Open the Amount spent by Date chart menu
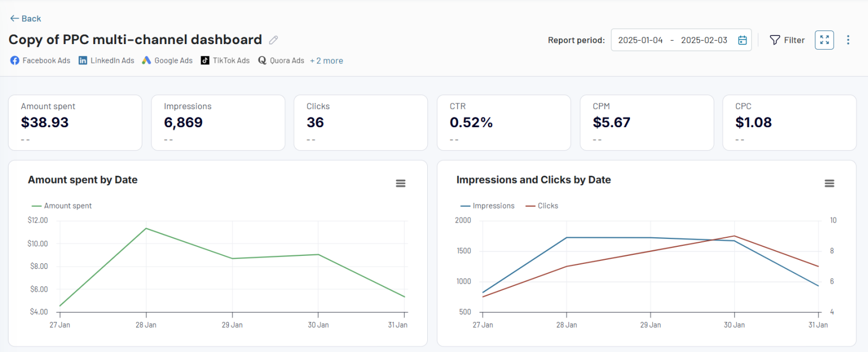Viewport: 868px width, 352px height. click(401, 183)
